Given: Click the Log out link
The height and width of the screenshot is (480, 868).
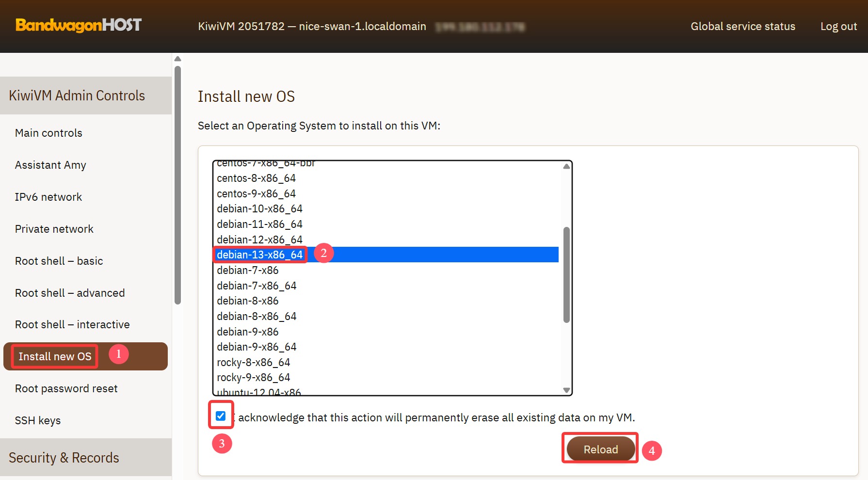Looking at the screenshot, I should point(838,26).
